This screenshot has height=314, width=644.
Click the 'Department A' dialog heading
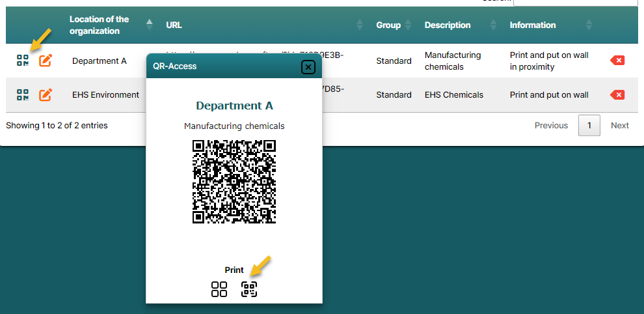pos(234,106)
